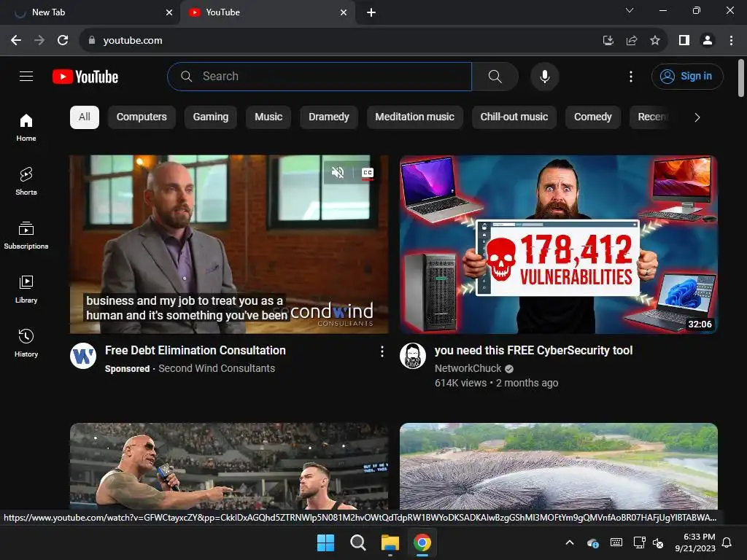Open clock showing 6:33 PM
Image resolution: width=747 pixels, height=560 pixels.
click(x=695, y=542)
